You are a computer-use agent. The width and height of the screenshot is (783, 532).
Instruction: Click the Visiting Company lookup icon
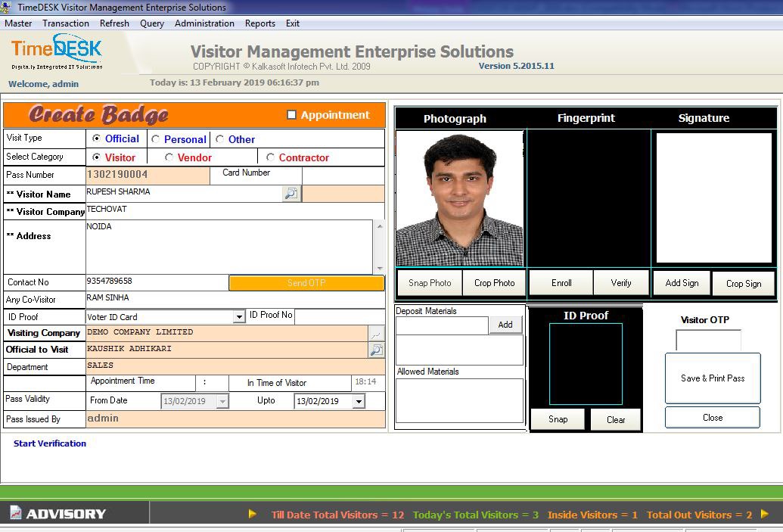[376, 333]
